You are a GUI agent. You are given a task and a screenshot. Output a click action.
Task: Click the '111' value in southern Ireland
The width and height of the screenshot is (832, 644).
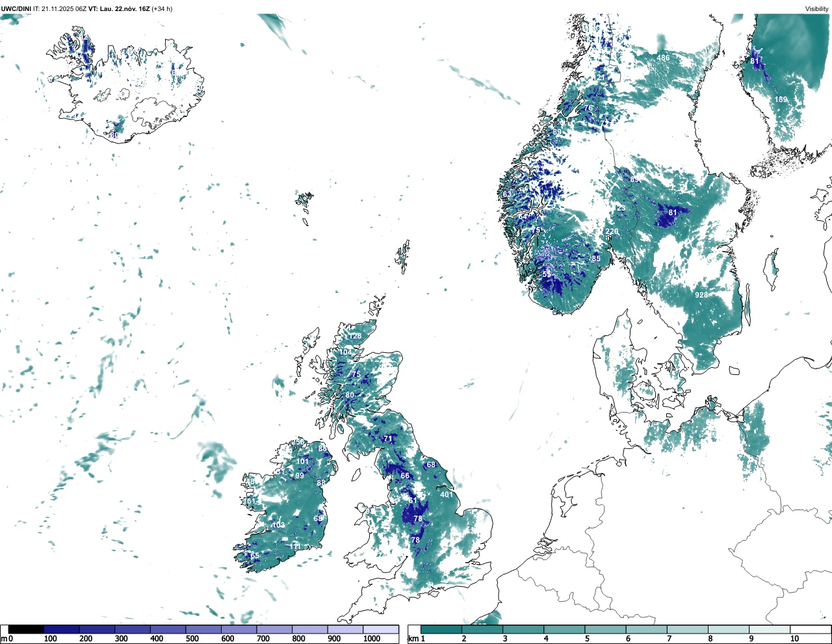coord(296,547)
